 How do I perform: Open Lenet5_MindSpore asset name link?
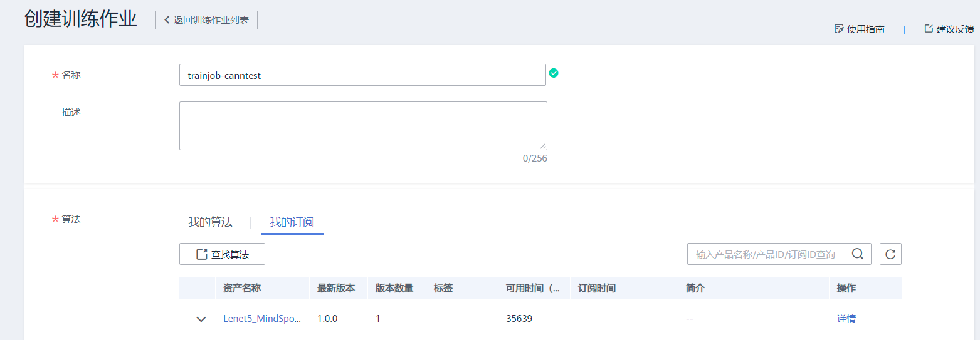click(x=262, y=319)
